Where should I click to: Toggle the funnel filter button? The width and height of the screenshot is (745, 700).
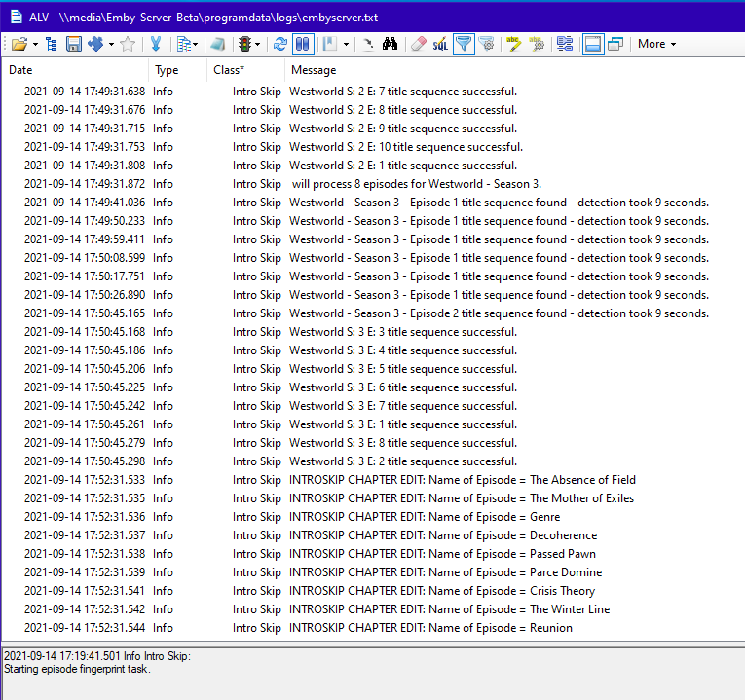click(x=464, y=44)
